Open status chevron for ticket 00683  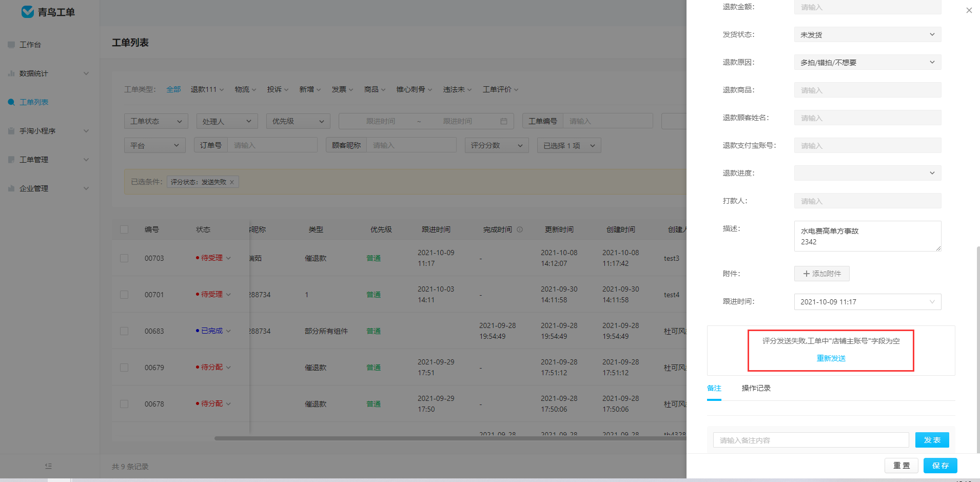coord(228,331)
